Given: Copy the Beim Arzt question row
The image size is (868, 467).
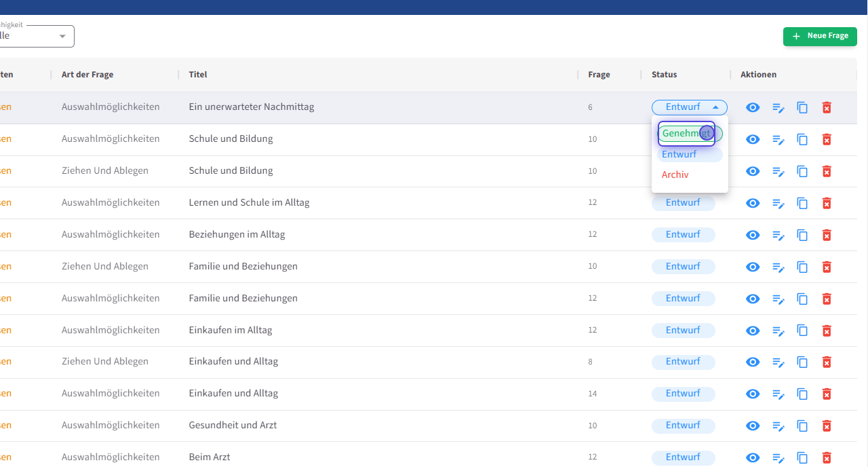Looking at the screenshot, I should (802, 457).
